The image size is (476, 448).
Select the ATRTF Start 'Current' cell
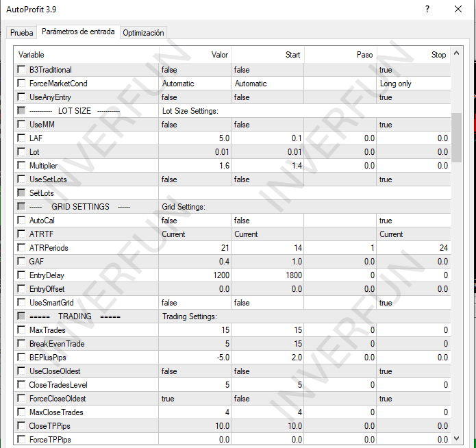(267, 234)
